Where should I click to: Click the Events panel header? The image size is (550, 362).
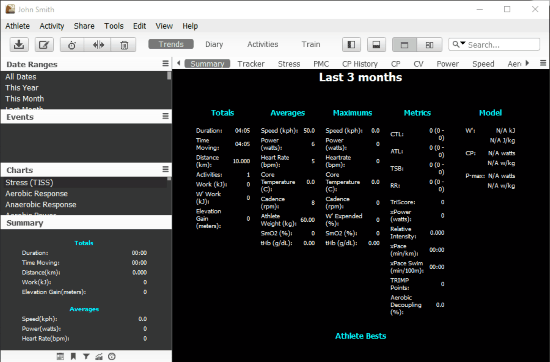[86, 117]
